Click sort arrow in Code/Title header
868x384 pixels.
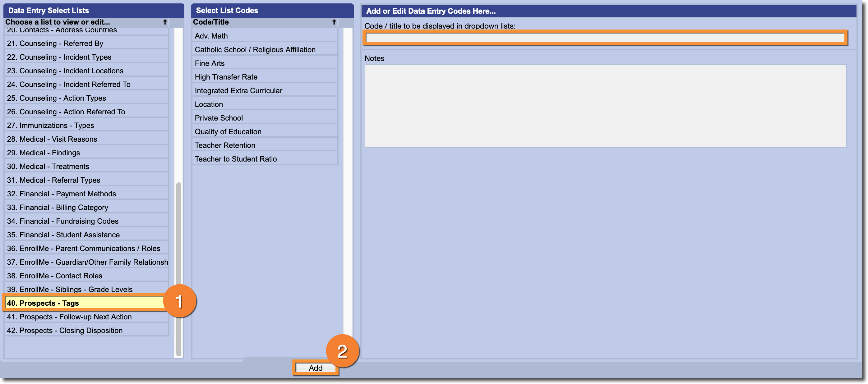[334, 22]
